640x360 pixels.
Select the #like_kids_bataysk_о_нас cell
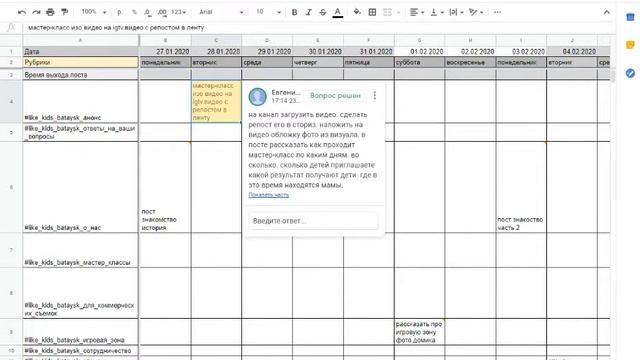[x=81, y=187]
